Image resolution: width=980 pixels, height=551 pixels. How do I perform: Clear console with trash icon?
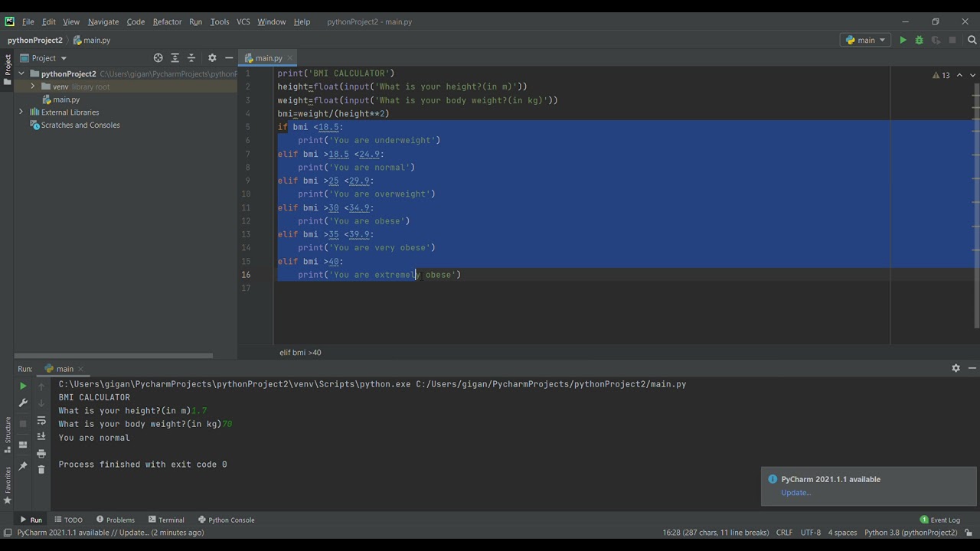(41, 469)
